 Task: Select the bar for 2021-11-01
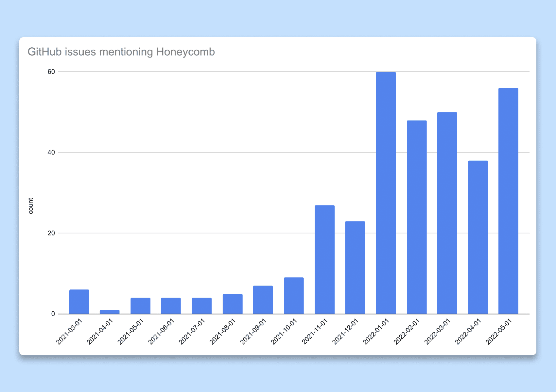pos(324,259)
